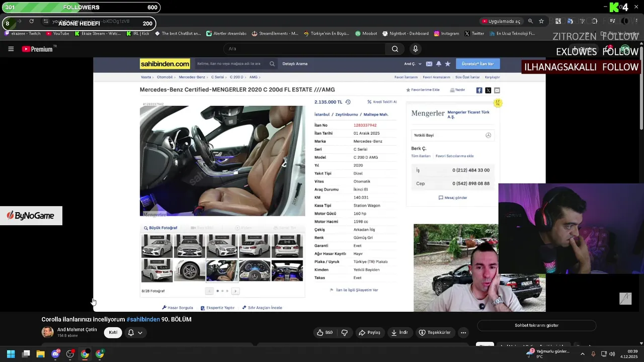Select the steering wheel photo thumbnail

(x=255, y=270)
